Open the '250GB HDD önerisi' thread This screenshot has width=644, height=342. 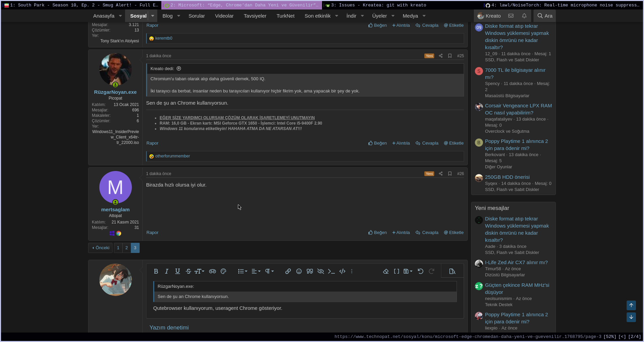(507, 177)
